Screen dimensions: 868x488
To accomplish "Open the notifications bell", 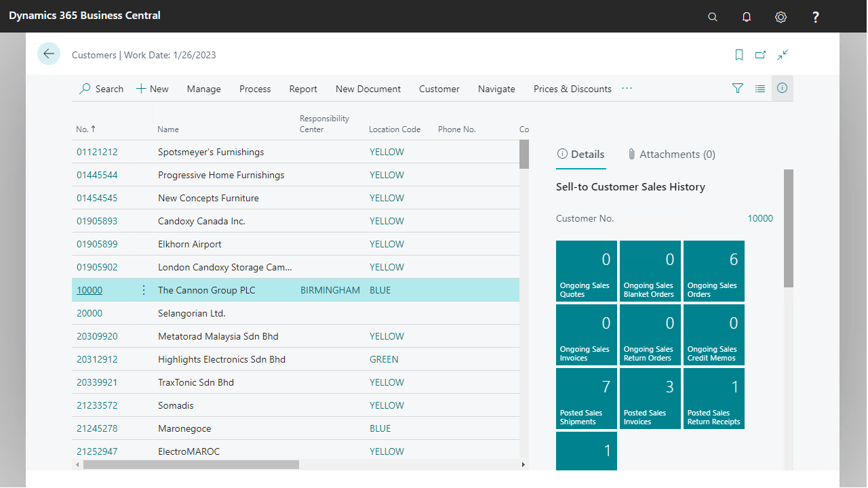I will tap(747, 17).
